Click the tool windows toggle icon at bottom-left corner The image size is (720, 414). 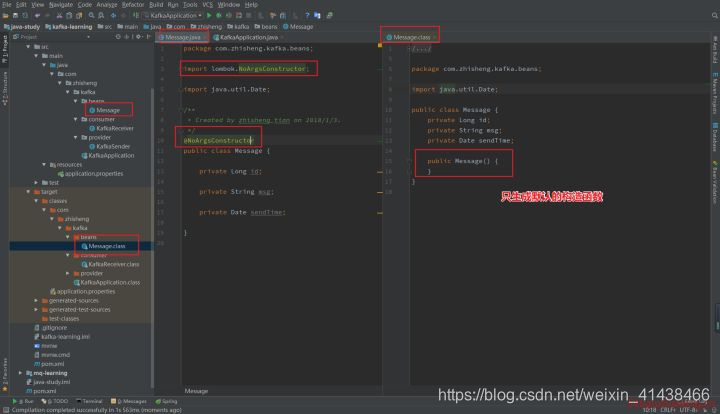pos(6,410)
